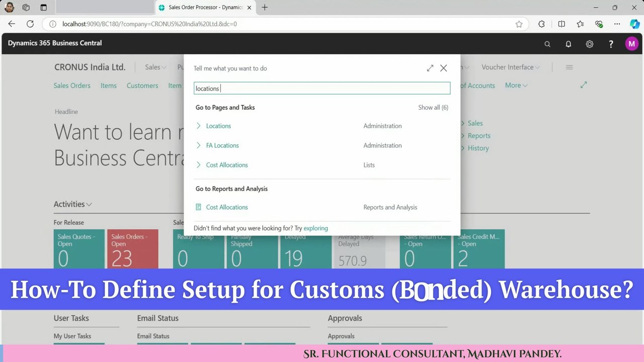
Task: Expand the More actions dropdown
Action: 516,85
